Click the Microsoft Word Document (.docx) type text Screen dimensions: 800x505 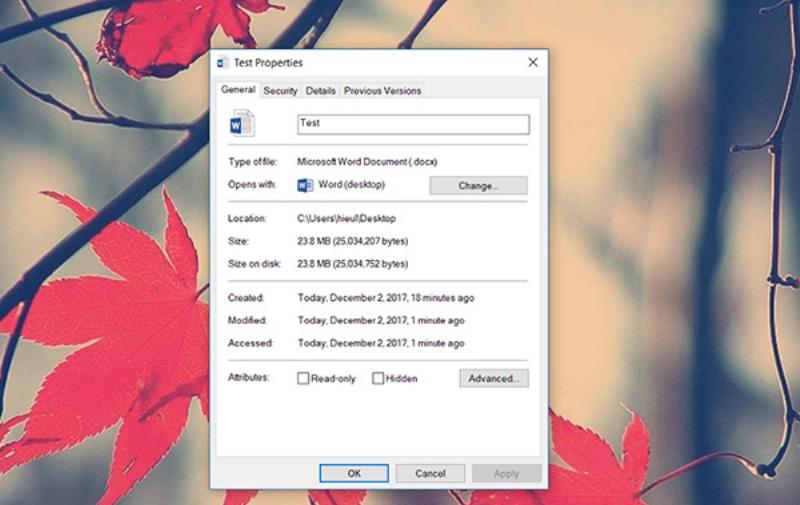[x=367, y=162]
